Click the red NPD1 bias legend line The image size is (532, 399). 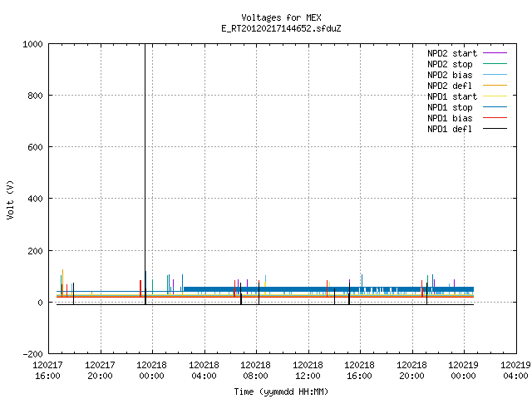click(495, 118)
